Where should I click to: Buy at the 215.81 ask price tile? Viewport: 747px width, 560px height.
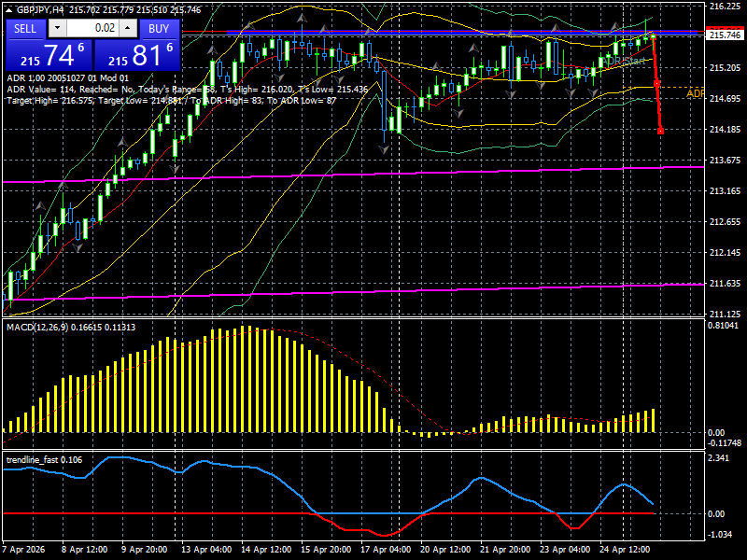(137, 55)
